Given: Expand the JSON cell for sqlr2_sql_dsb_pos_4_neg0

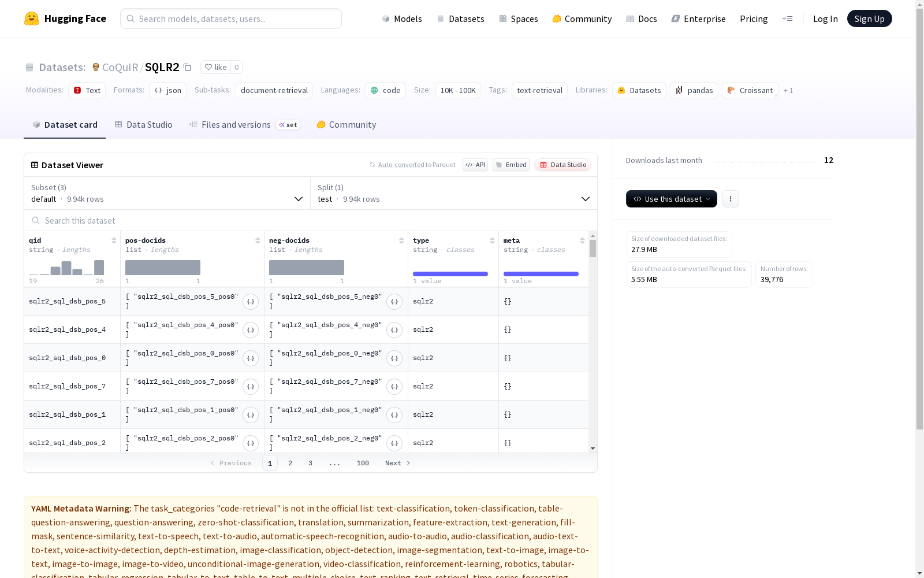Looking at the screenshot, I should point(394,330).
